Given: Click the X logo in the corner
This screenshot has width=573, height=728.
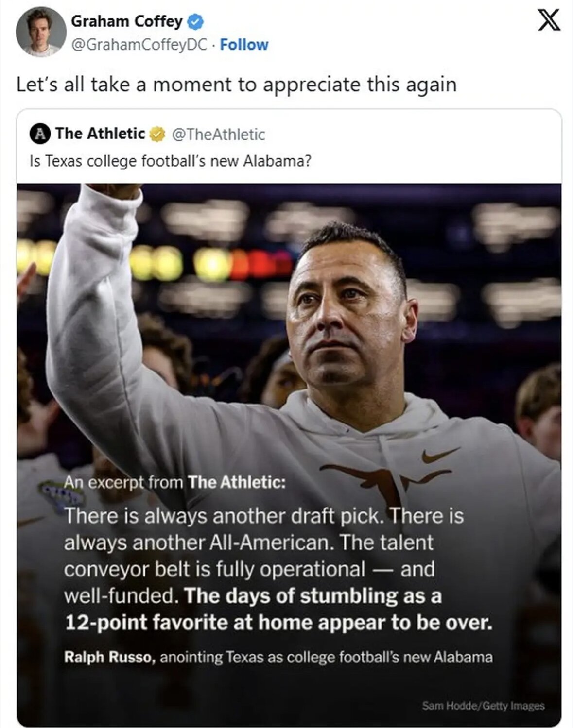Looking at the screenshot, I should click(549, 21).
